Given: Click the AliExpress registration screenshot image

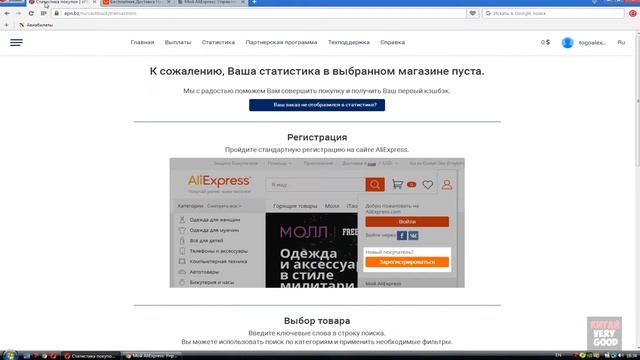Looking at the screenshot, I should 317,223.
